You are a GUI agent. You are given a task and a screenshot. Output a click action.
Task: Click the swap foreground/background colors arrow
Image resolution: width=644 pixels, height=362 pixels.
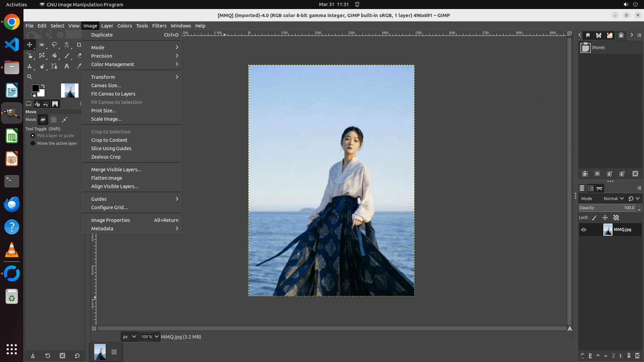[43, 86]
